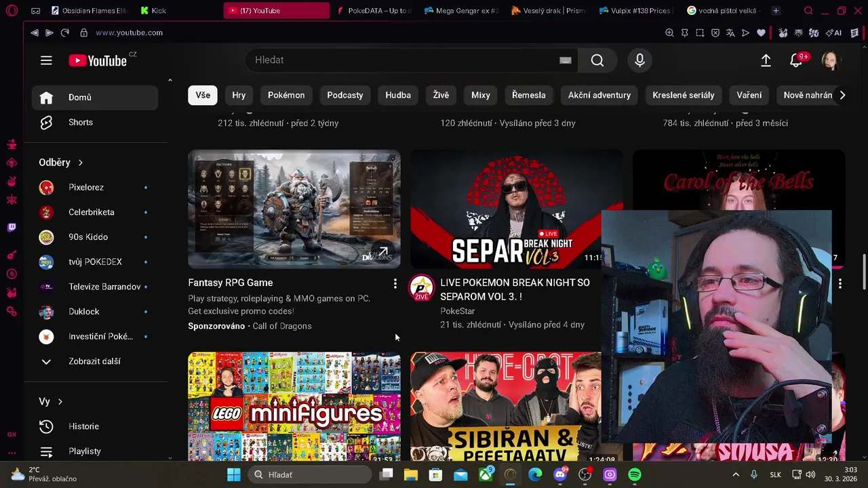Open the LEGO minifigures video thumbnail
Image resolution: width=868 pixels, height=488 pixels.
(294, 407)
